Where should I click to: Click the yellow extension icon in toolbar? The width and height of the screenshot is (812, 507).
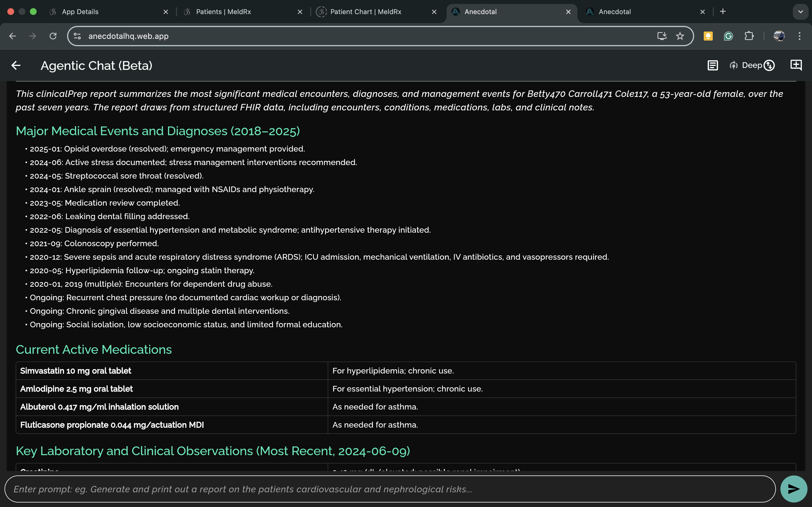tap(708, 36)
